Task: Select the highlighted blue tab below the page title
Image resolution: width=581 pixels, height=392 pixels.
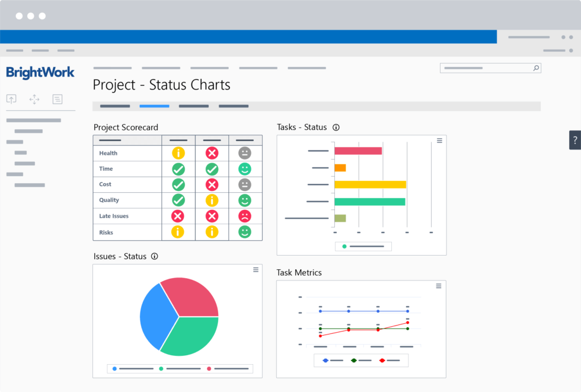Action: [x=154, y=106]
